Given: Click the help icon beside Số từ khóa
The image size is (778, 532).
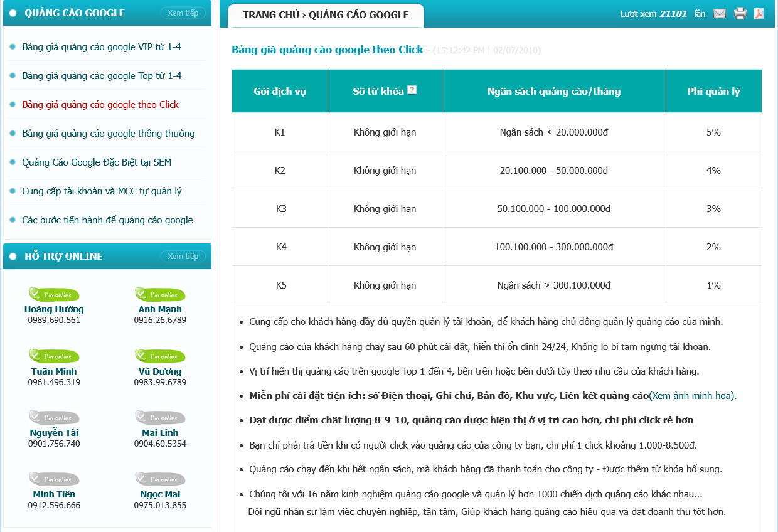Looking at the screenshot, I should point(412,90).
